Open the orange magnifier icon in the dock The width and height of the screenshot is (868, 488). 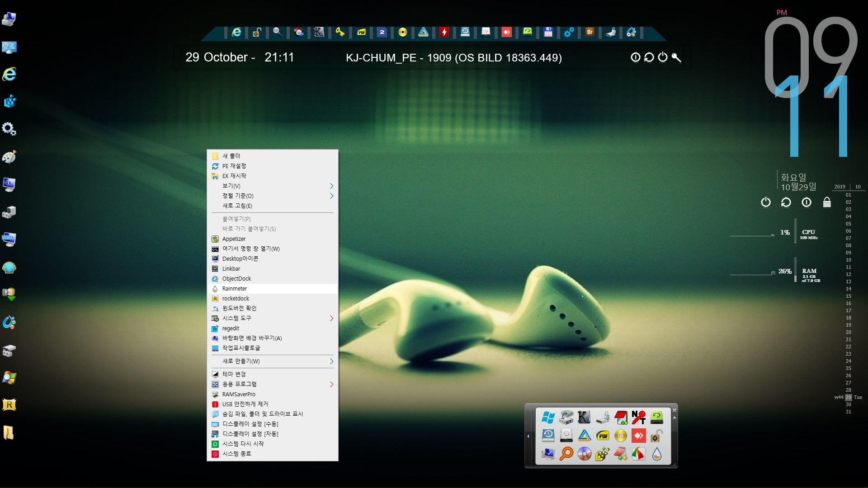566,454
